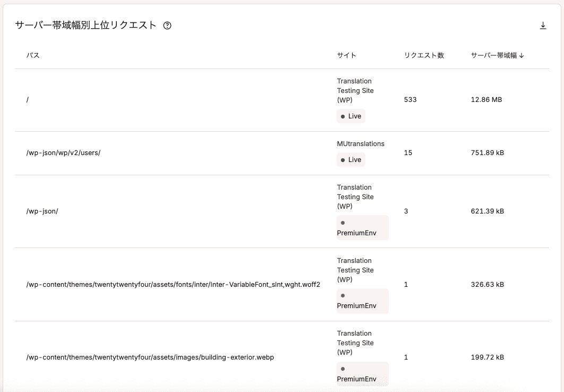The width and height of the screenshot is (564, 392).
Task: Open the download icon to export request data
Action: click(x=543, y=24)
